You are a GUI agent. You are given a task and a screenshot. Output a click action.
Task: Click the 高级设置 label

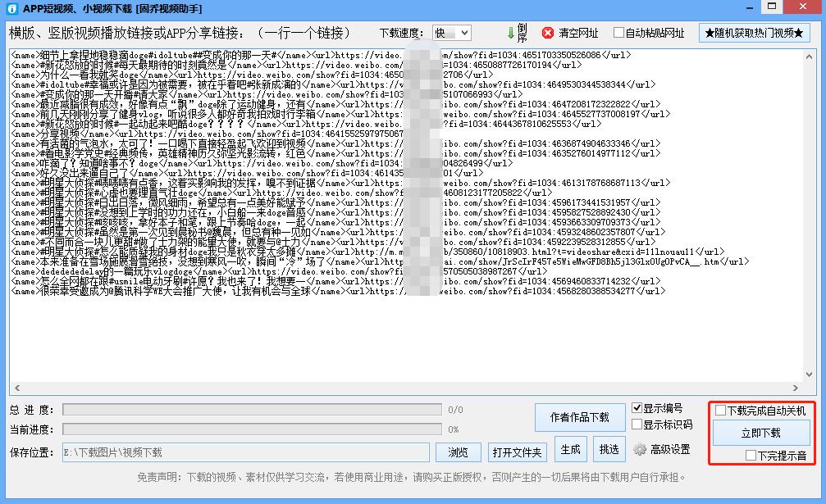(x=669, y=449)
